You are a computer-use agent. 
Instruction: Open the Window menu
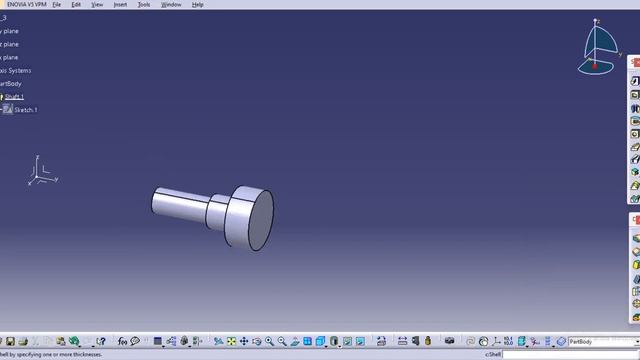(171, 4)
